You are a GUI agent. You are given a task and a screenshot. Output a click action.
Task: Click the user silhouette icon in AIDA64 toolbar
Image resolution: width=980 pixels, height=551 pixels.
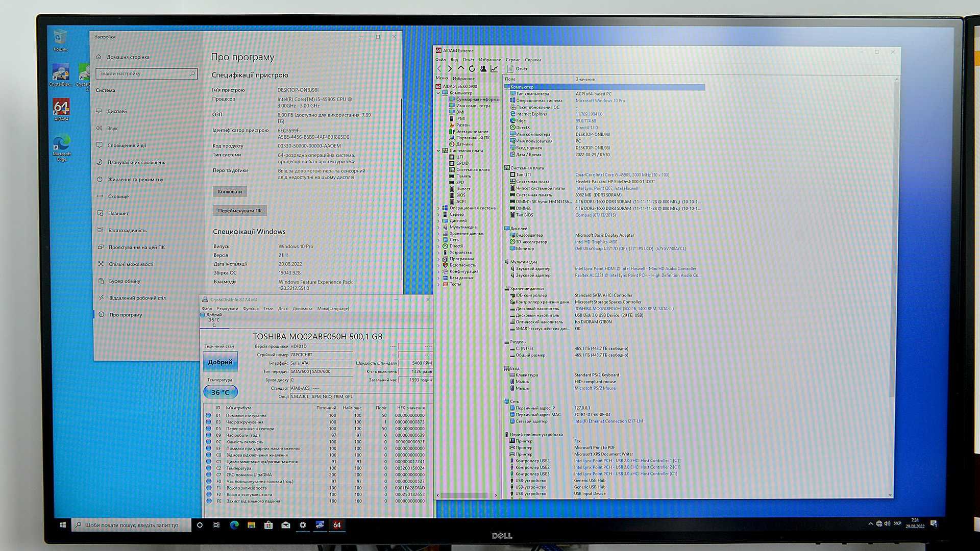tap(483, 68)
